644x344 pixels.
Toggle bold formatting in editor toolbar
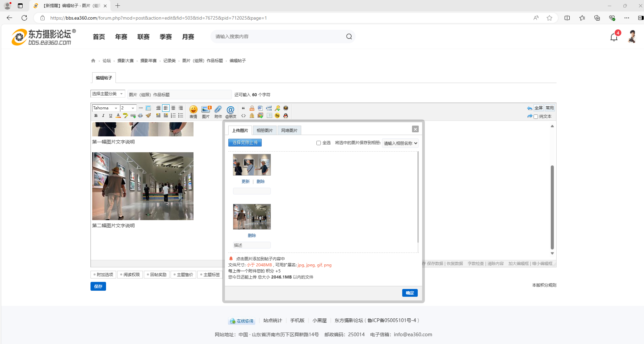point(96,116)
